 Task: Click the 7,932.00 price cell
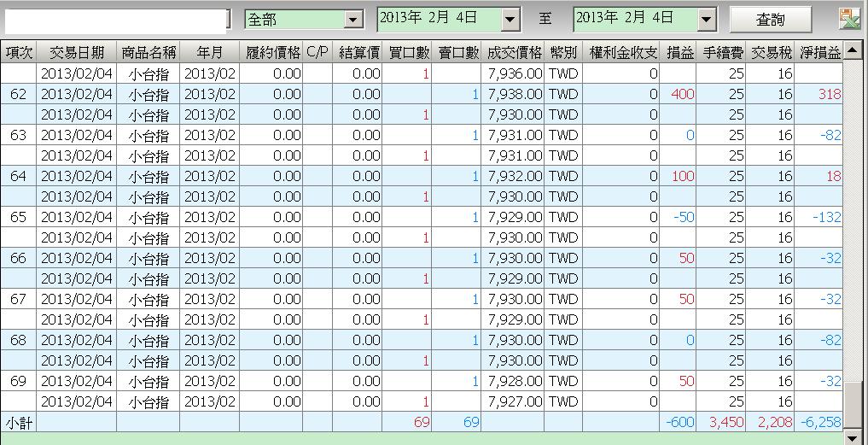(x=515, y=176)
